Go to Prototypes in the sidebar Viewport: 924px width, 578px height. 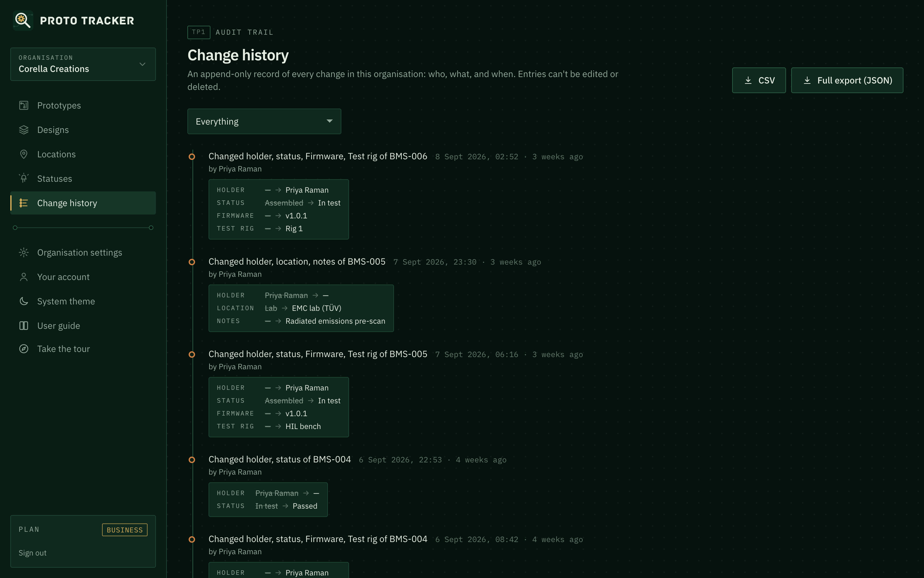pos(83,105)
